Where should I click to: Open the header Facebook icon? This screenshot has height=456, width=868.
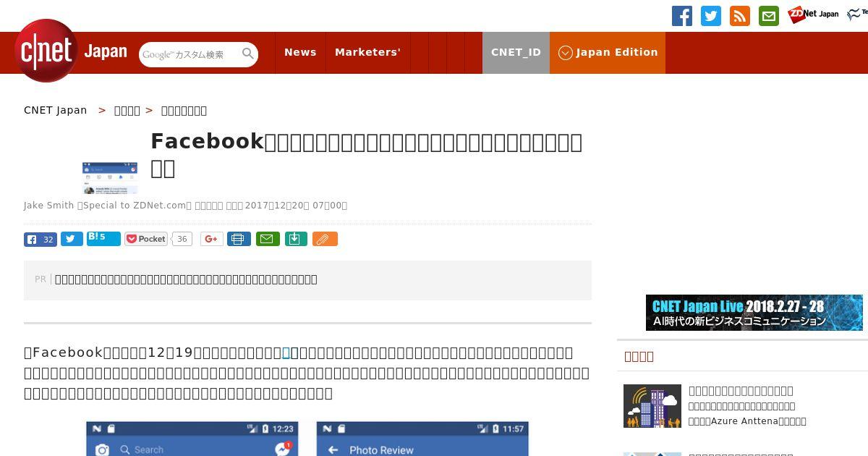point(682,16)
